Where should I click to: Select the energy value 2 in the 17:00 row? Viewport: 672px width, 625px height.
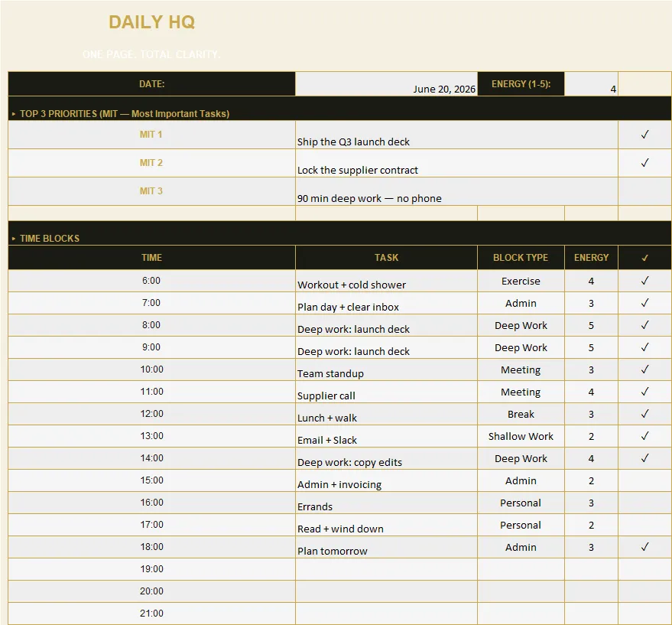591,525
